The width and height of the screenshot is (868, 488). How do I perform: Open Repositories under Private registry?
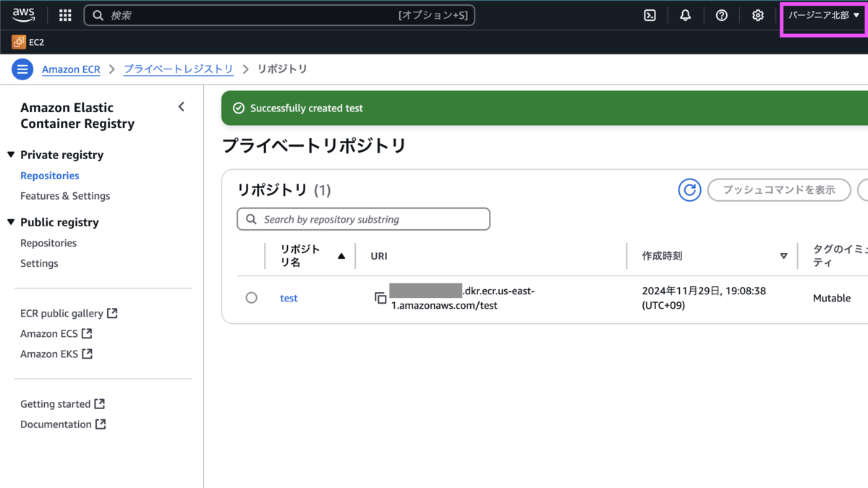click(x=50, y=176)
